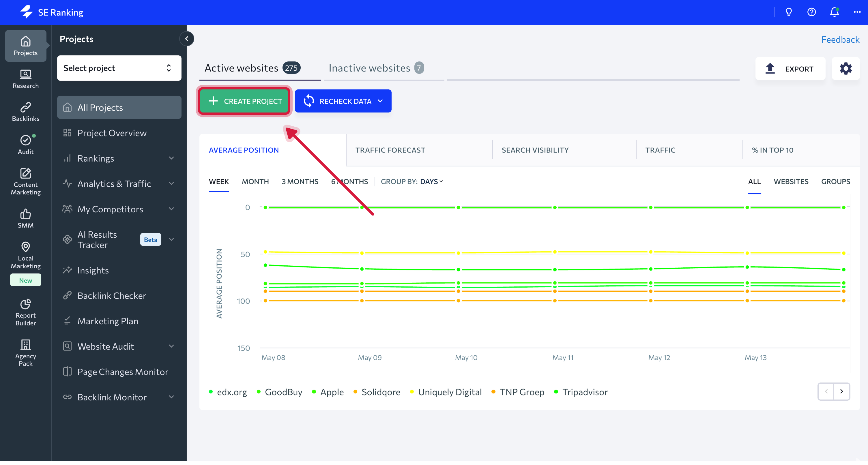Screen dimensions: 868x465
Task: Click the Create Project button
Action: click(x=244, y=101)
